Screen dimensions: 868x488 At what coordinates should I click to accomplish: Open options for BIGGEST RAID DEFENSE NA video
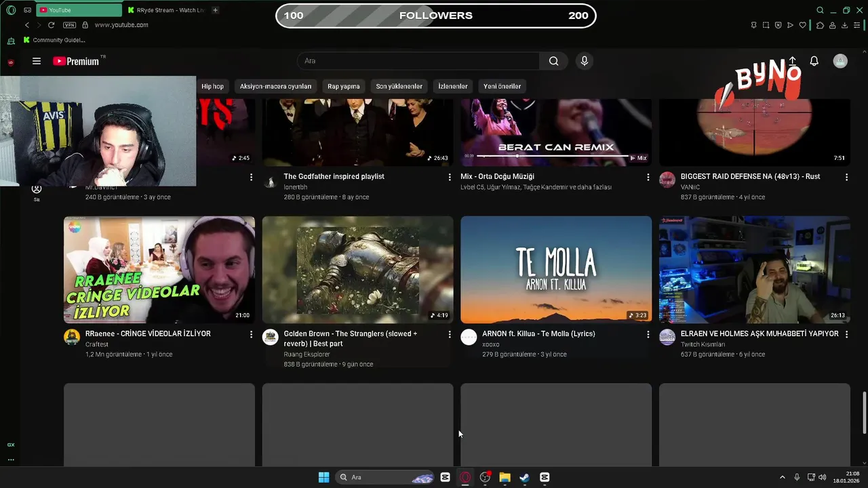pos(846,177)
